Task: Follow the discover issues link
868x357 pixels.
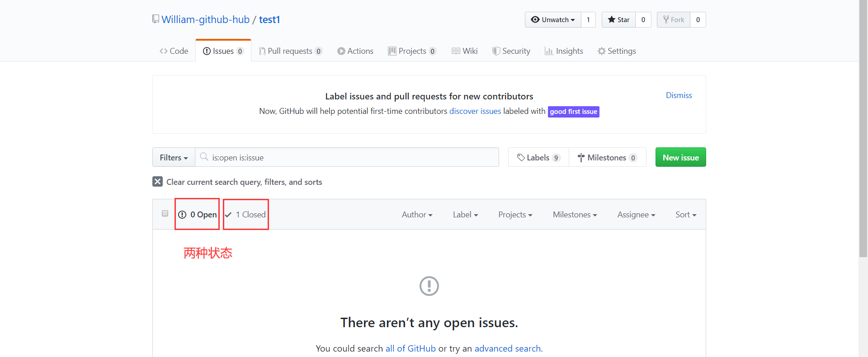Action: (475, 111)
